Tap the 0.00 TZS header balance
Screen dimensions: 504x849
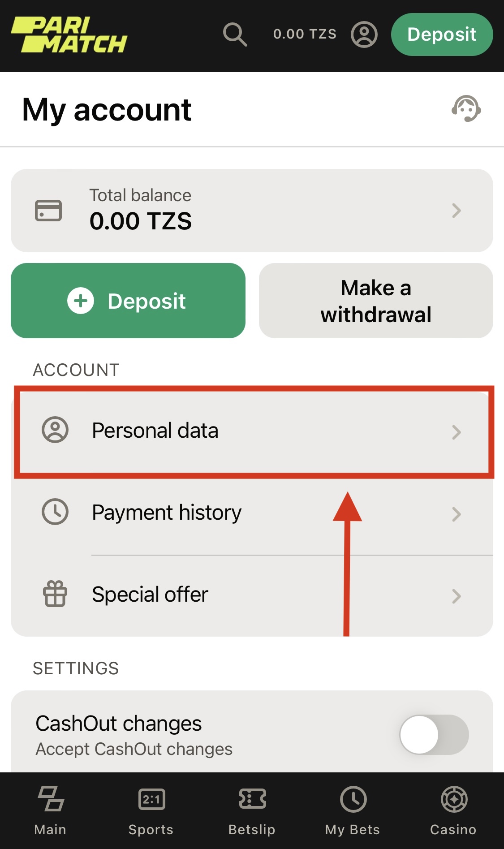305,34
